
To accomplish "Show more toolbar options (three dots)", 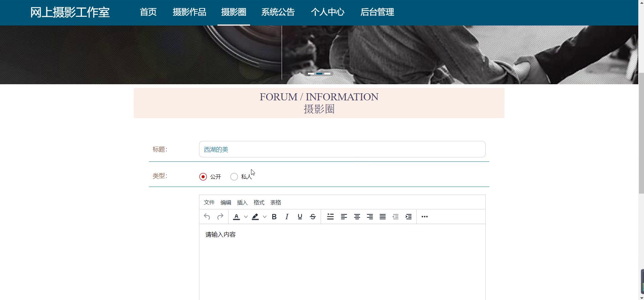I will click(425, 217).
